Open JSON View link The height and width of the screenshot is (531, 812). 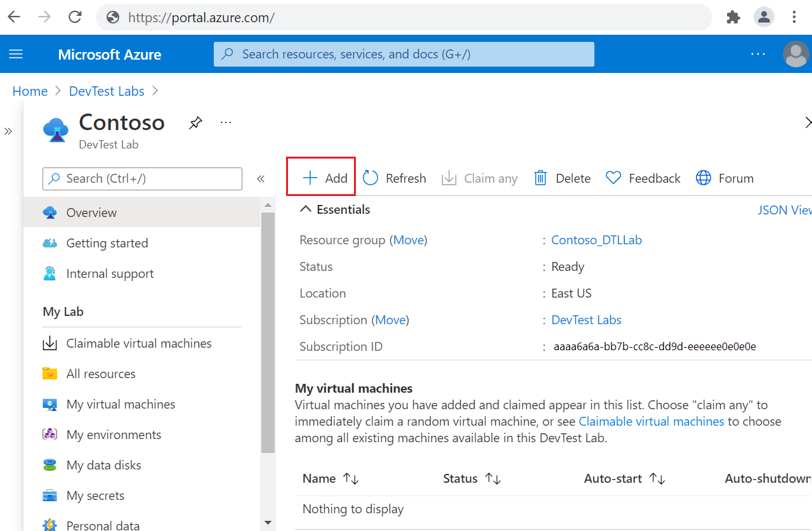785,210
